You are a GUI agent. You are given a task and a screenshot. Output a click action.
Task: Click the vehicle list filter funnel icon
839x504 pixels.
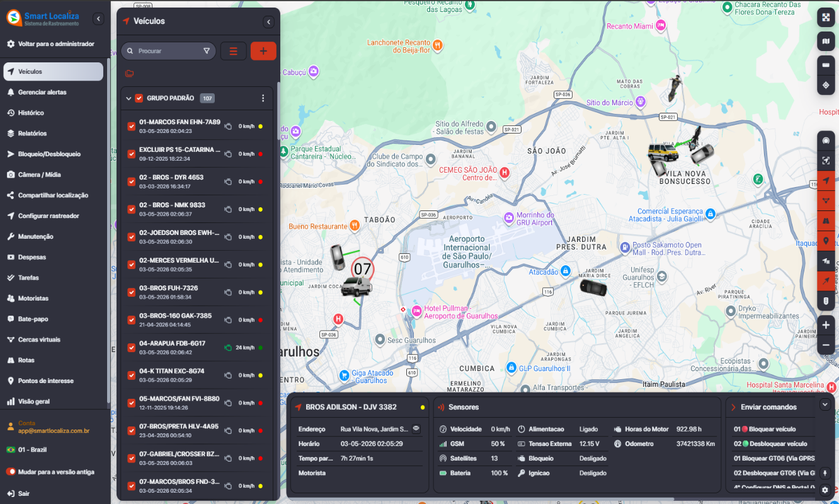[206, 51]
